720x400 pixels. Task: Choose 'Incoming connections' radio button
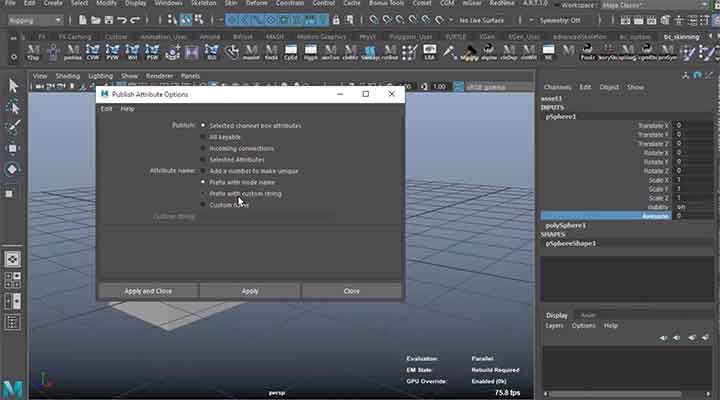(203, 148)
